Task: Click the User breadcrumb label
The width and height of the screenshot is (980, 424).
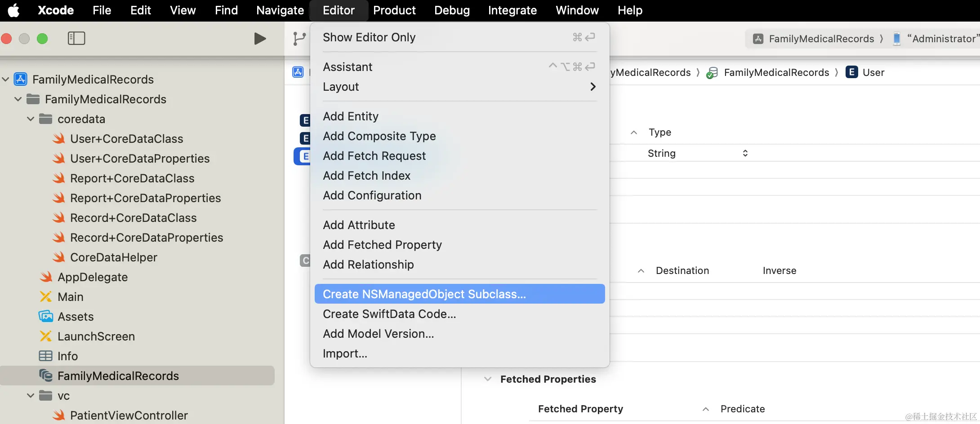Action: (873, 72)
